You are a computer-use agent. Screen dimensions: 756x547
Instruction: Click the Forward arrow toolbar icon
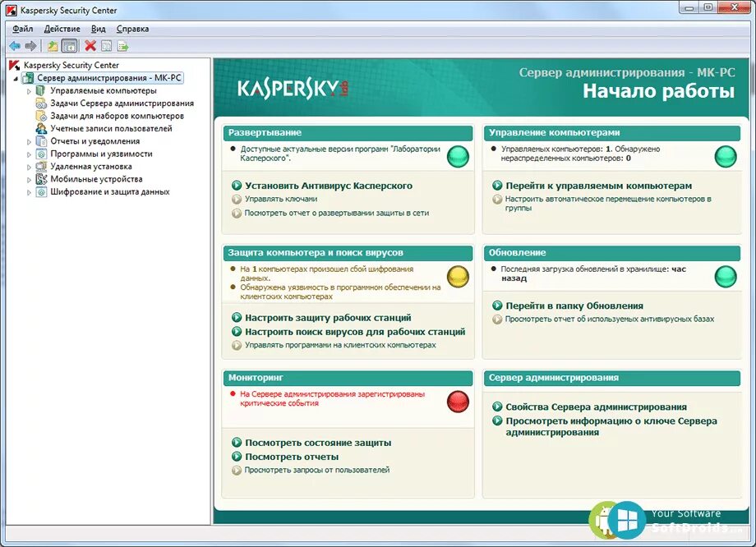[x=31, y=46]
